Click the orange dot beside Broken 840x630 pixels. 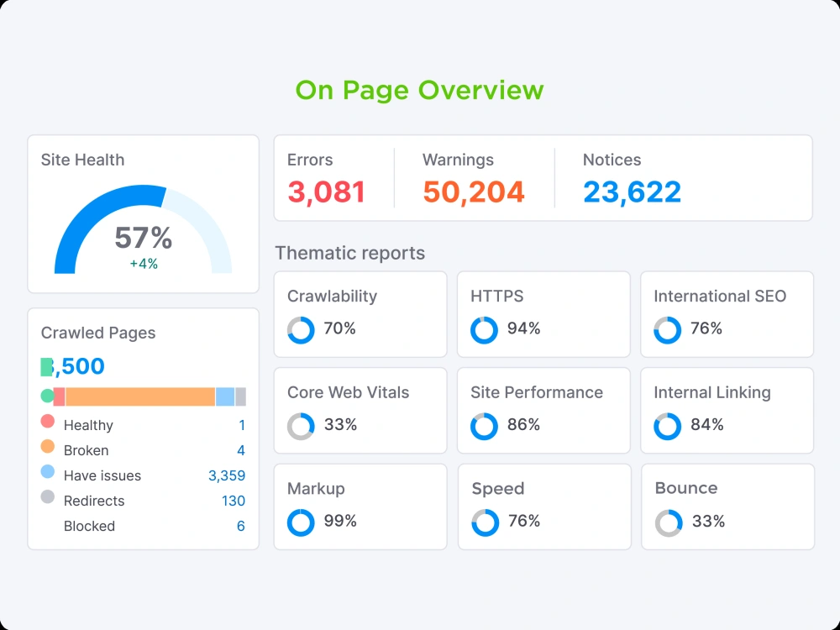[48, 446]
